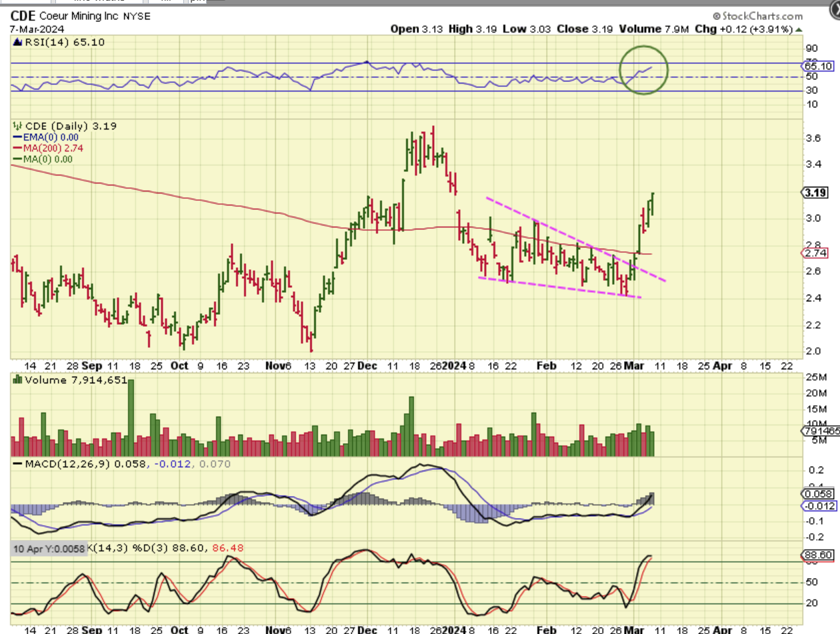This screenshot has width=840, height=634.
Task: Click the 2.0 price axis label
Action: click(812, 351)
